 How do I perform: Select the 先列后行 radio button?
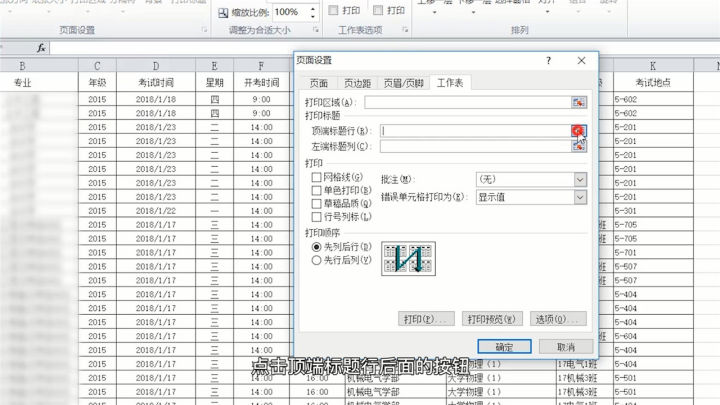(316, 247)
